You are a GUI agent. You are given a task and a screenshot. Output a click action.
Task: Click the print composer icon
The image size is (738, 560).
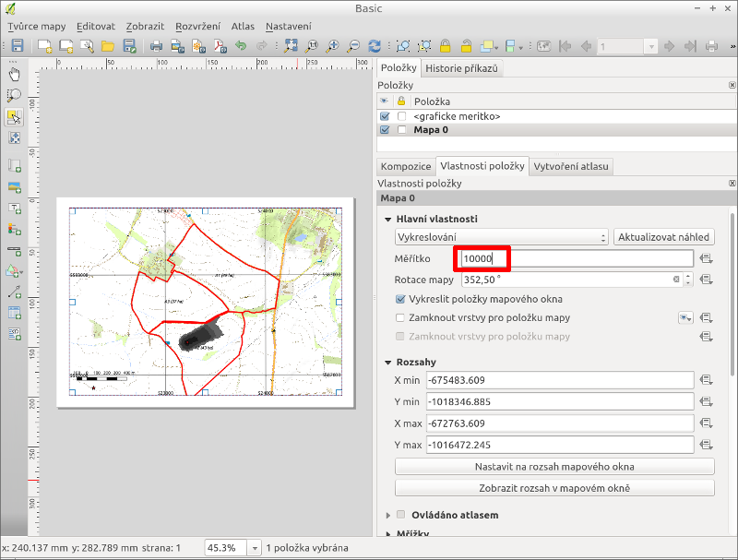pyautogui.click(x=156, y=45)
